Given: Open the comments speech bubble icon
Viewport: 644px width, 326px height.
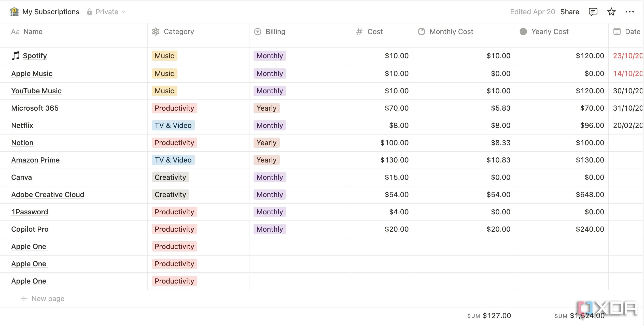Looking at the screenshot, I should [593, 12].
